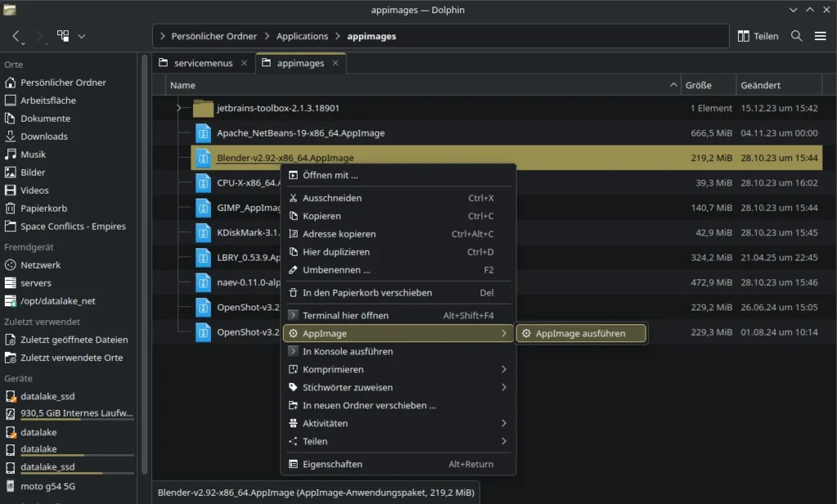
Task: Select the LBRY AppImage file icon
Action: click(203, 257)
